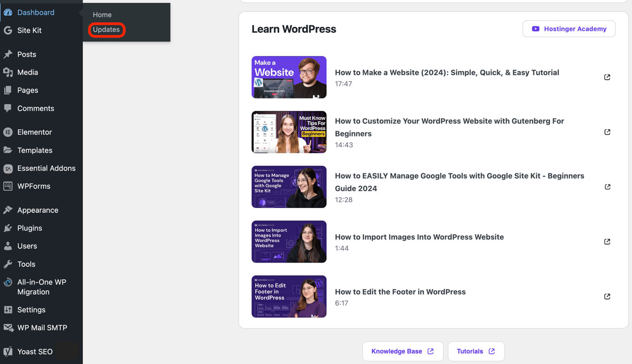
Task: Click the Elementor sidebar icon
Action: pos(9,132)
